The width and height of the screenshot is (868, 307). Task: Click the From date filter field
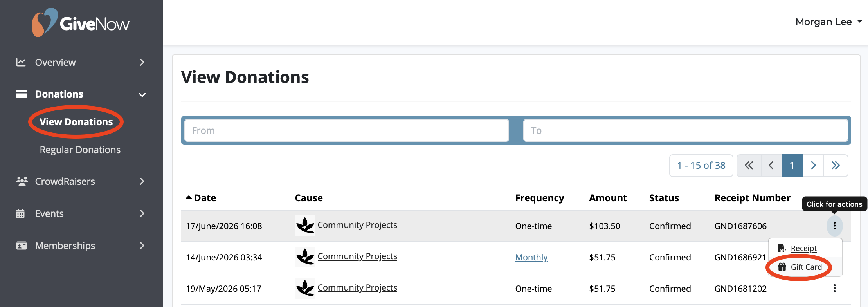pos(347,130)
